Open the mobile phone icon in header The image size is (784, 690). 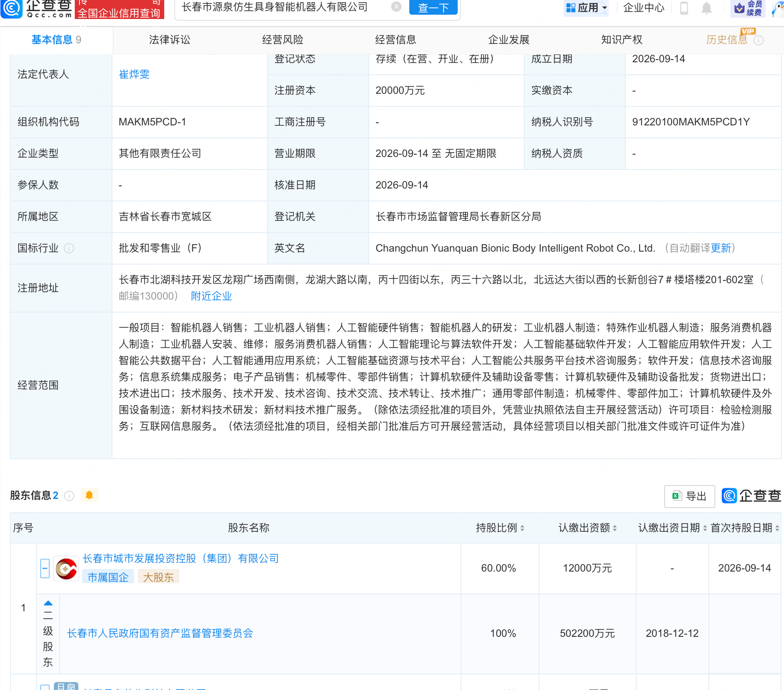[x=684, y=8]
